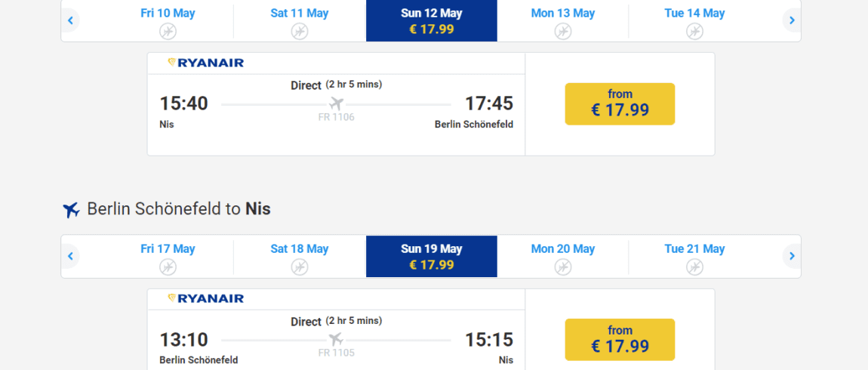Screen dimensions: 868x370
Task: Select outbound fare from € 17.99 button
Action: tap(620, 104)
